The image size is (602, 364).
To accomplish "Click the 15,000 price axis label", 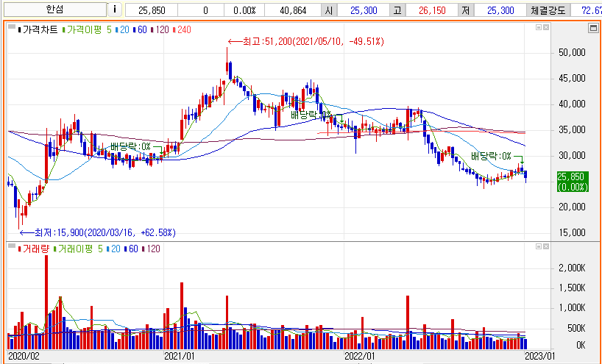I will (x=571, y=232).
